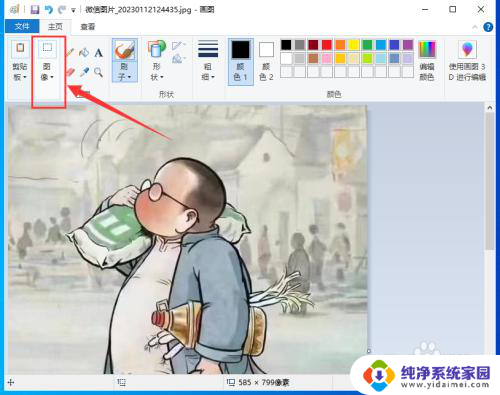Pick the indigo color swatch
This screenshot has height=395, width=500.
[x=394, y=45]
